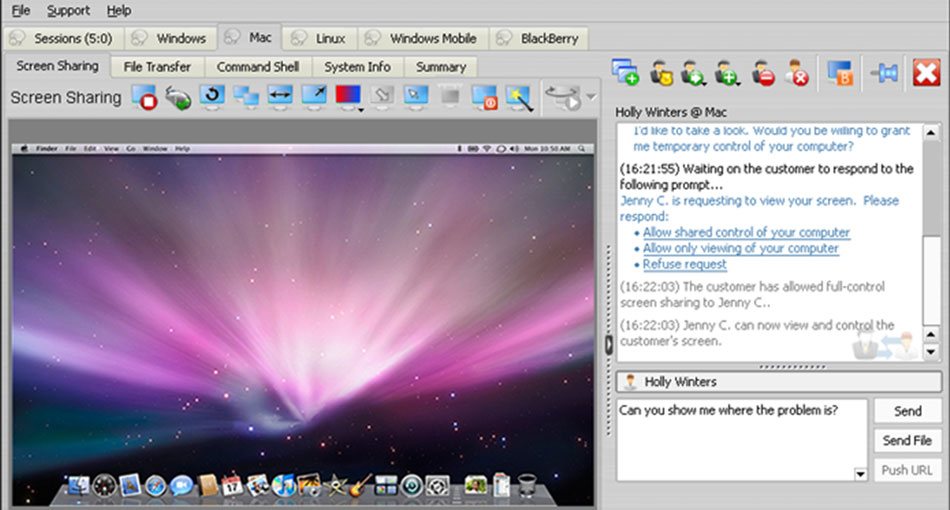This screenshot has width=950, height=510.
Task: Collapse the chat panel using the splitter arrow
Action: [x=609, y=345]
